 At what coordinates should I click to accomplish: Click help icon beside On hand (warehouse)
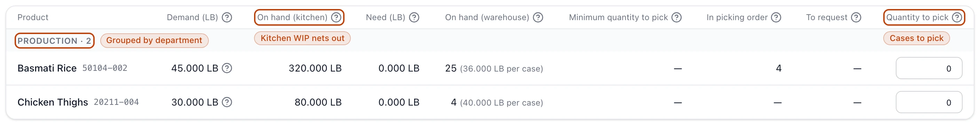pos(538,17)
